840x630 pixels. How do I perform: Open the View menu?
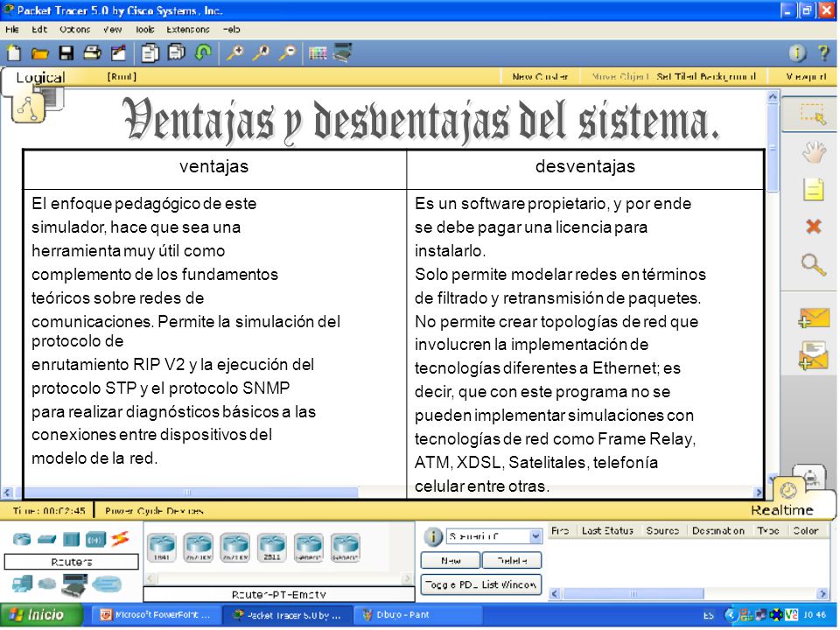[x=113, y=30]
